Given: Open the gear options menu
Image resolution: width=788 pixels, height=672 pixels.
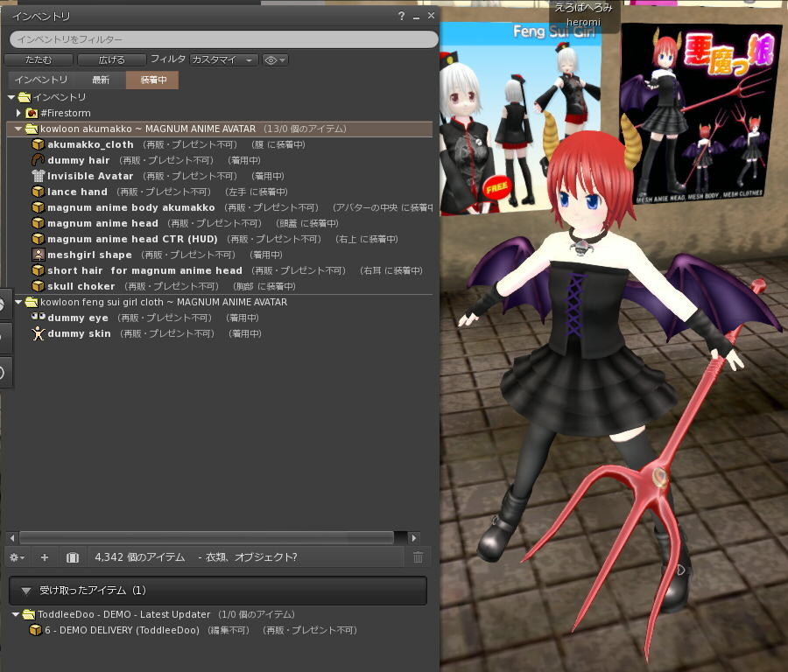Looking at the screenshot, I should pos(17,557).
